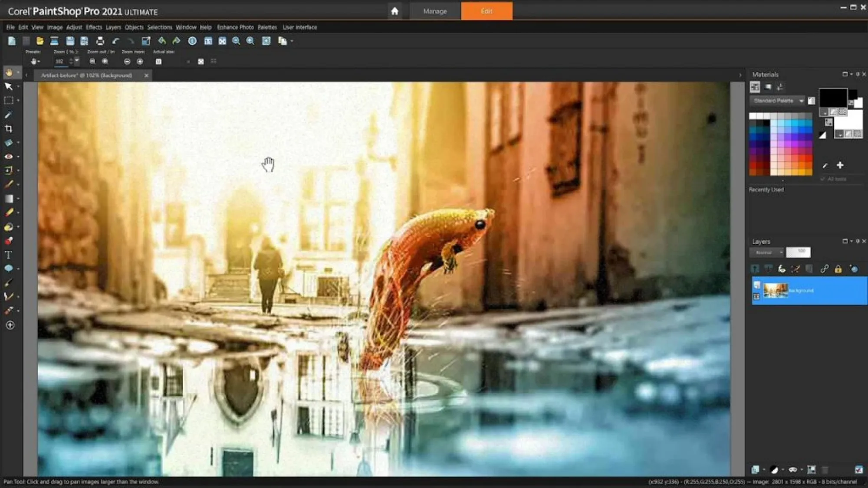Viewport: 868px width, 488px height.
Task: Open the Effects menu
Action: pos(94,27)
